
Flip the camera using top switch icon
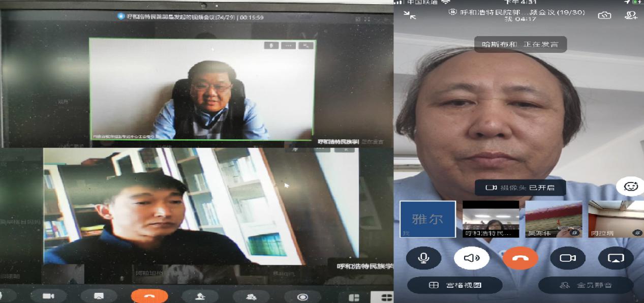coord(604,15)
